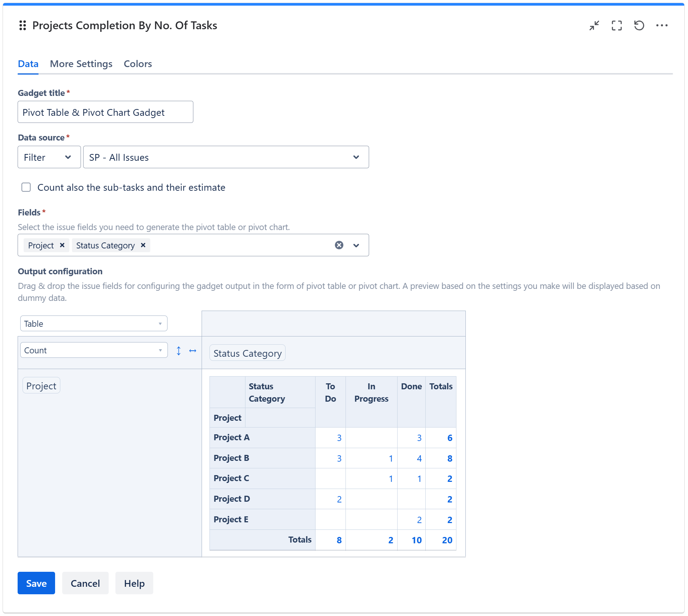This screenshot has height=616, width=688.
Task: Enable counting sub-tasks and their estimate
Action: [x=26, y=187]
